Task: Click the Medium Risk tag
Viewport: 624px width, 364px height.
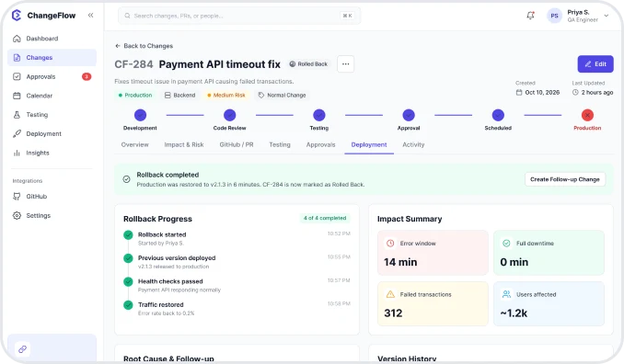Action: [x=226, y=96]
